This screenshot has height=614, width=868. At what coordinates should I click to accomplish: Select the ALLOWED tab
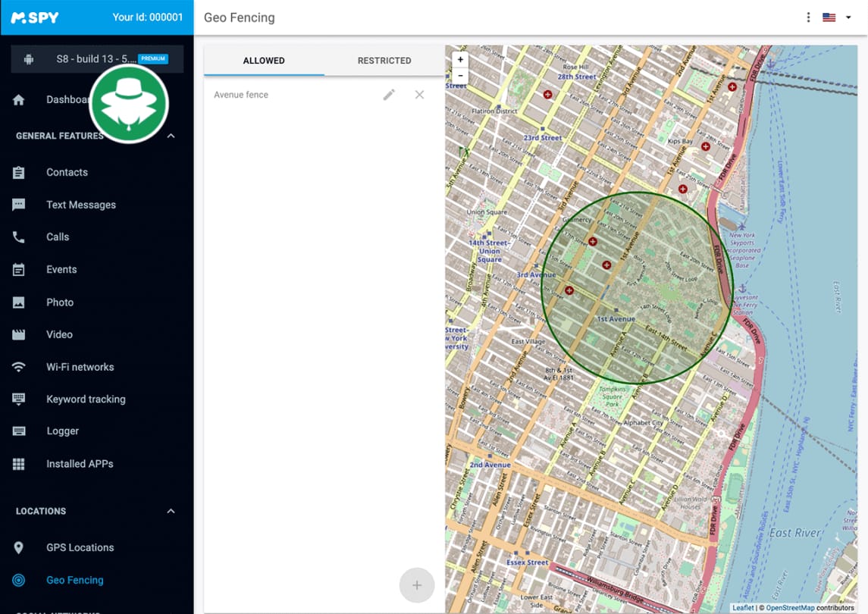[264, 61]
